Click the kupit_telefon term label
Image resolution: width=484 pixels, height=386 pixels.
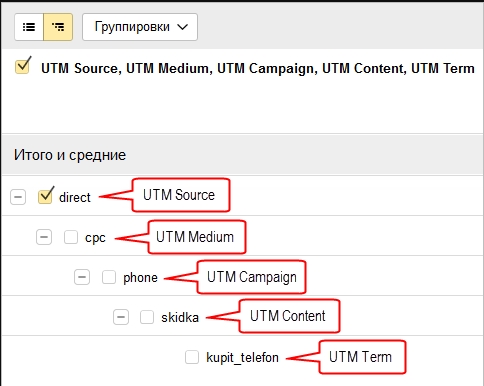[242, 357]
